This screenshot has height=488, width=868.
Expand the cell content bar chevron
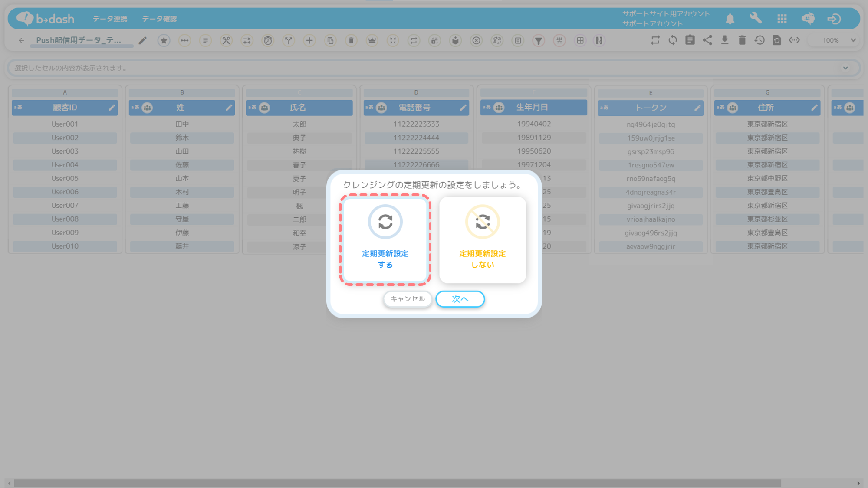pyautogui.click(x=845, y=68)
